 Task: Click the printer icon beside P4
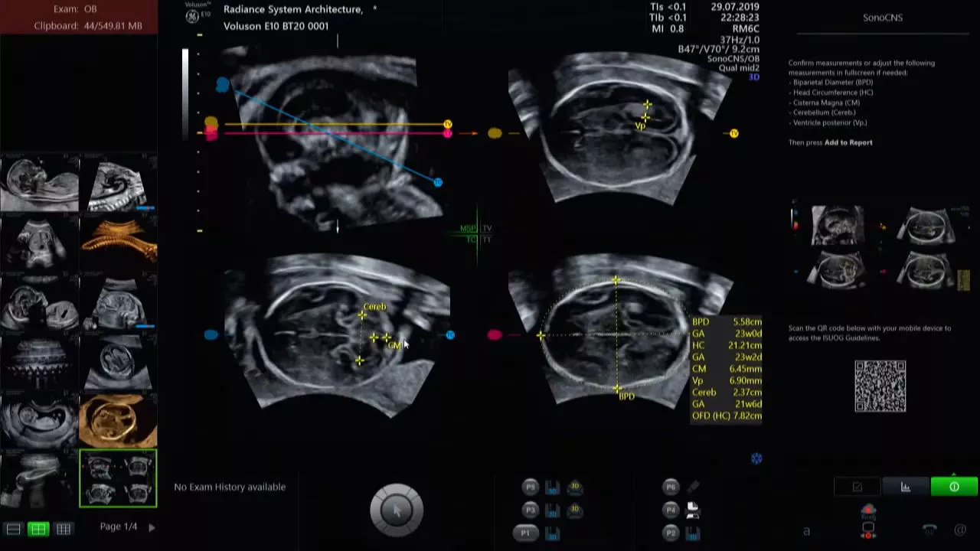click(692, 510)
